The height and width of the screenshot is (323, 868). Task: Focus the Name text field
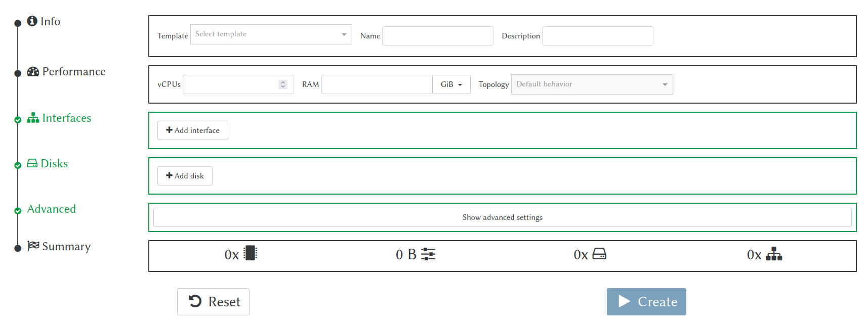click(437, 36)
